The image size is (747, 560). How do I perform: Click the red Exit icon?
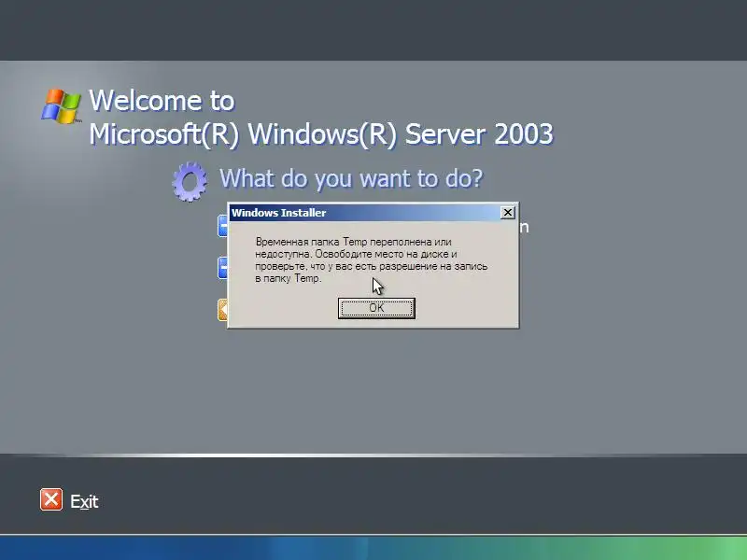[x=51, y=499]
